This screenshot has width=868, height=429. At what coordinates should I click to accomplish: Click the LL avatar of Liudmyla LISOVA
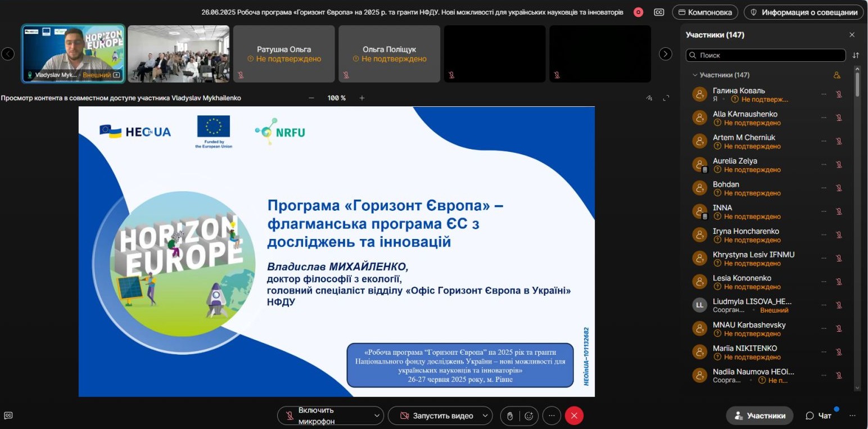699,305
